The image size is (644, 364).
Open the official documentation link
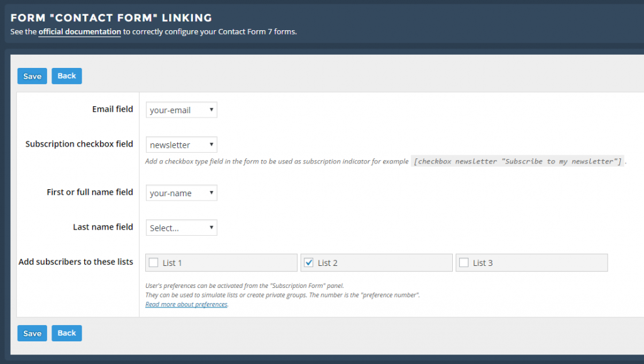(80, 31)
